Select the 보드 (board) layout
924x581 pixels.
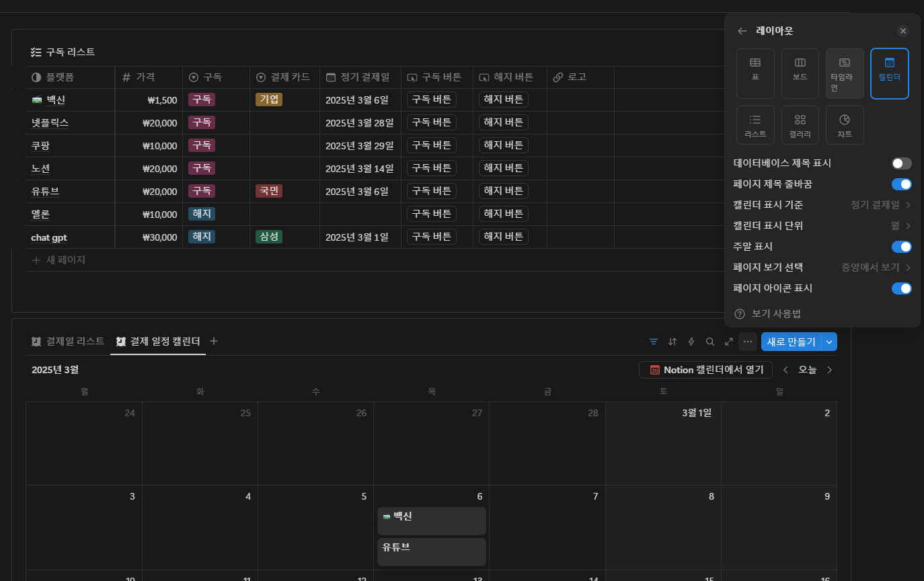(x=800, y=74)
